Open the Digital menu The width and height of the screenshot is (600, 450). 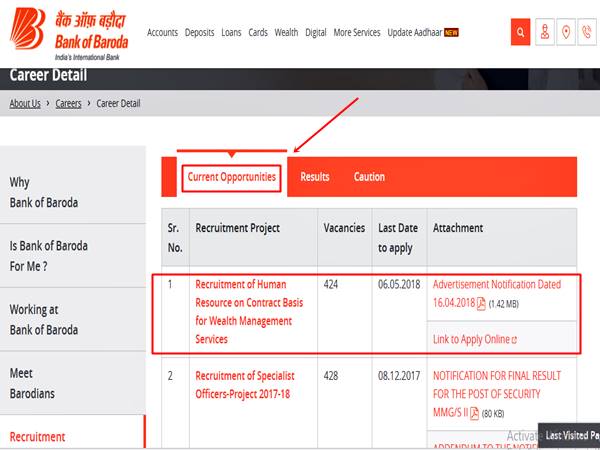coord(316,33)
